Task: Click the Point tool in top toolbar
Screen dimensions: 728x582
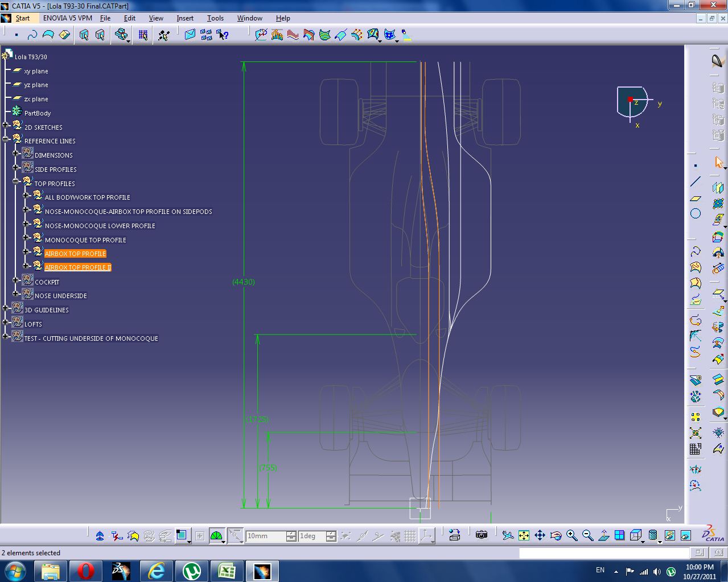Action: 17,35
